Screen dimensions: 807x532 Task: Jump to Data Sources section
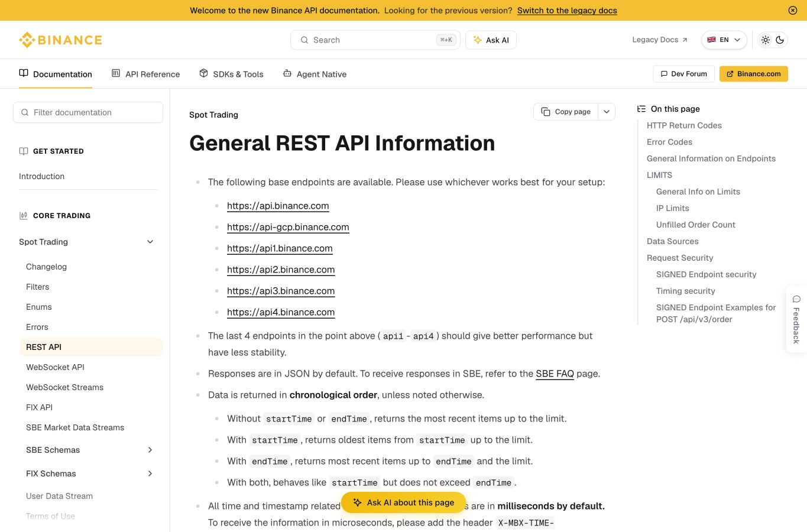coord(673,241)
